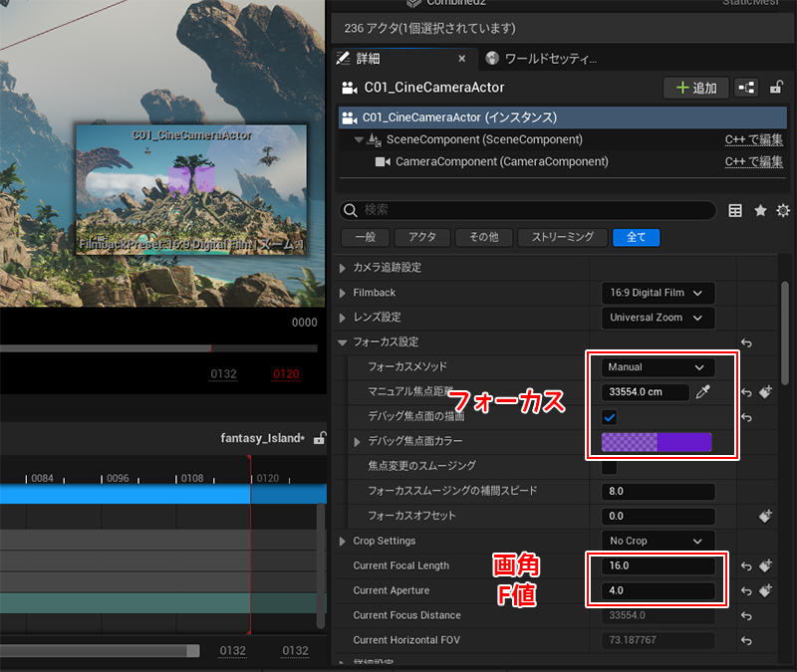Reset Current Aperture to default arrow

(746, 591)
